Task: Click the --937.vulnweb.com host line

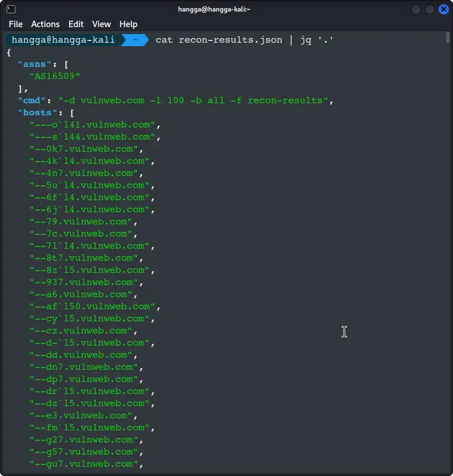Action: tap(84, 282)
